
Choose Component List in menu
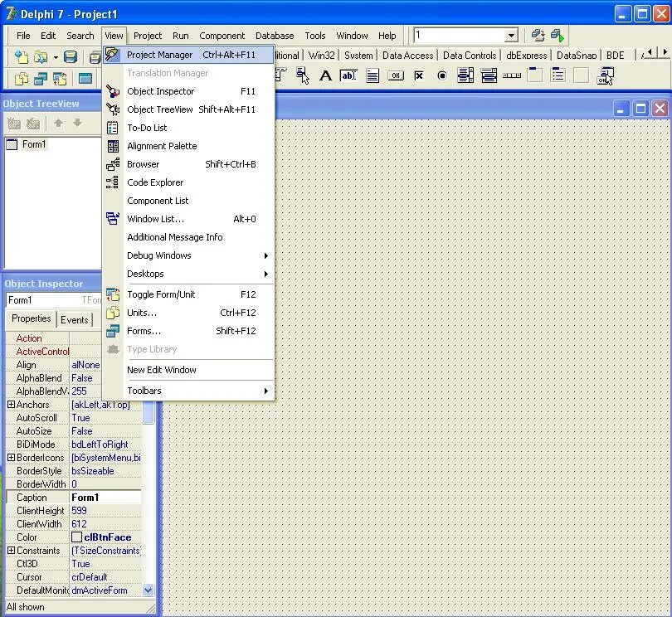coord(188,201)
